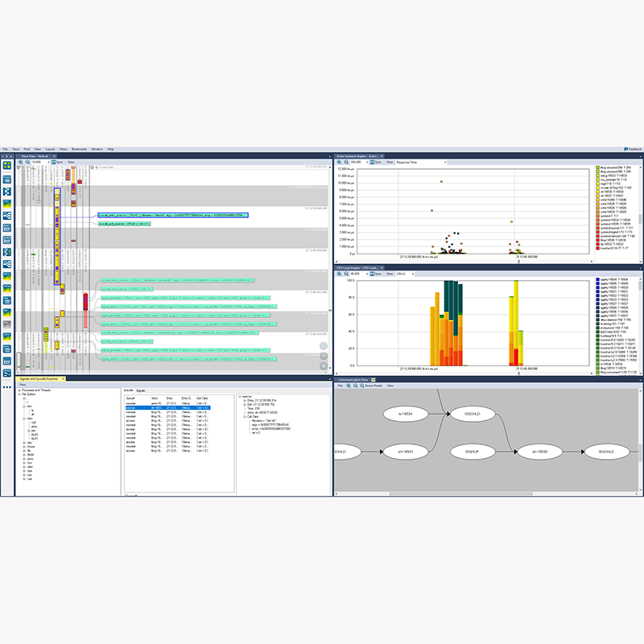Open the overview grid icon atop the sidebar
The width and height of the screenshot is (644, 644).
7,166
